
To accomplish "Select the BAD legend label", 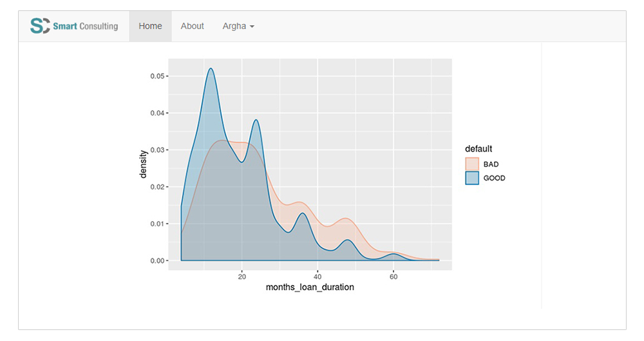I will tap(491, 164).
